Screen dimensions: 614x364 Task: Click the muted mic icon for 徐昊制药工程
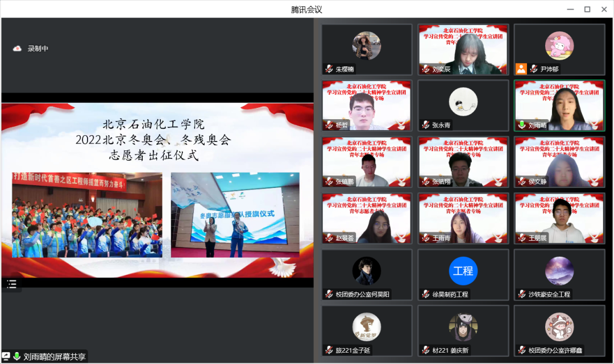point(425,294)
